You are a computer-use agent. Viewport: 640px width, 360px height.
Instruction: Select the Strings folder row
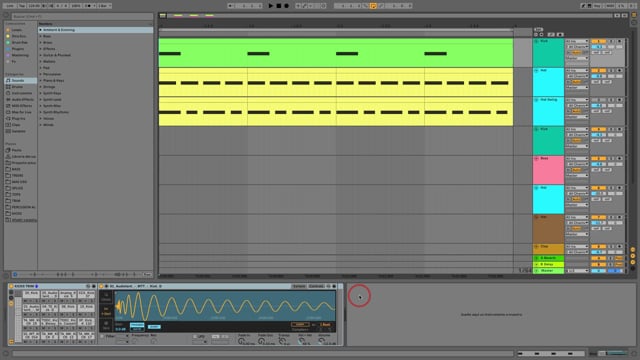pyautogui.click(x=96, y=87)
